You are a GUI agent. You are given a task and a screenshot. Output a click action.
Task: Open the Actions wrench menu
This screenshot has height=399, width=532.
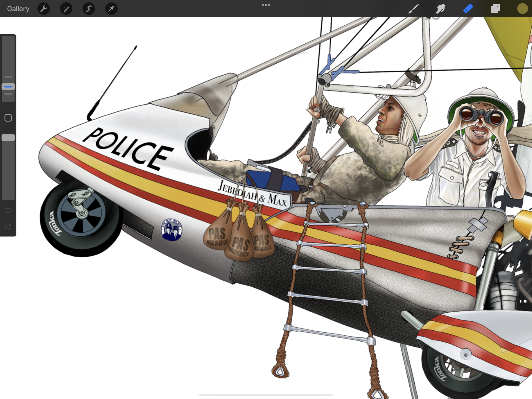[x=43, y=9]
